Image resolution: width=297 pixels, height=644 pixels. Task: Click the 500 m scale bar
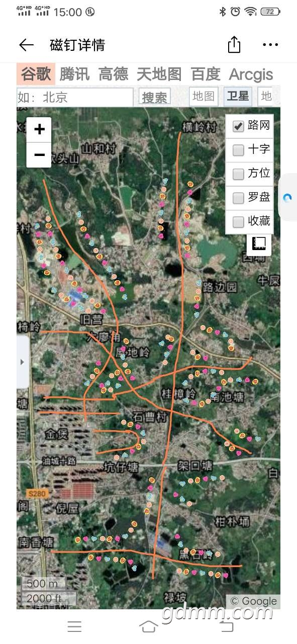pyautogui.click(x=44, y=584)
